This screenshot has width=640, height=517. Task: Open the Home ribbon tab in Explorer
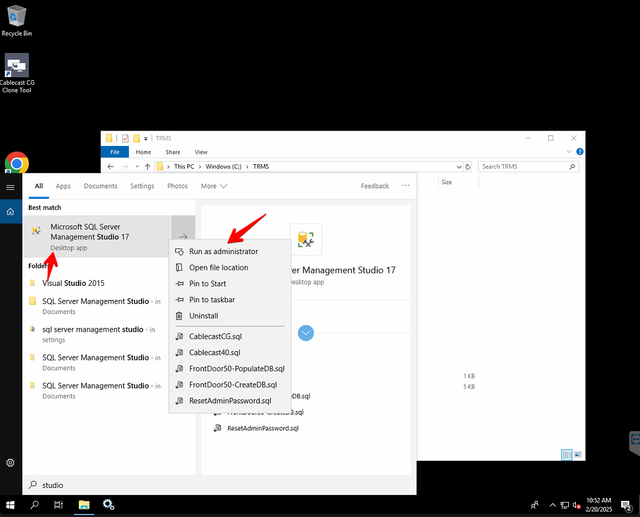pos(143,152)
